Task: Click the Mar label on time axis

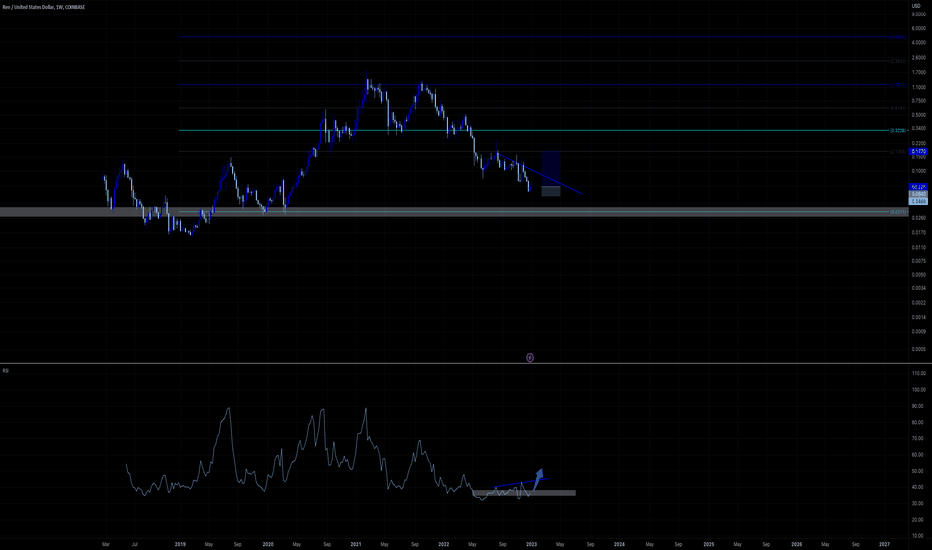Action: pos(105,544)
